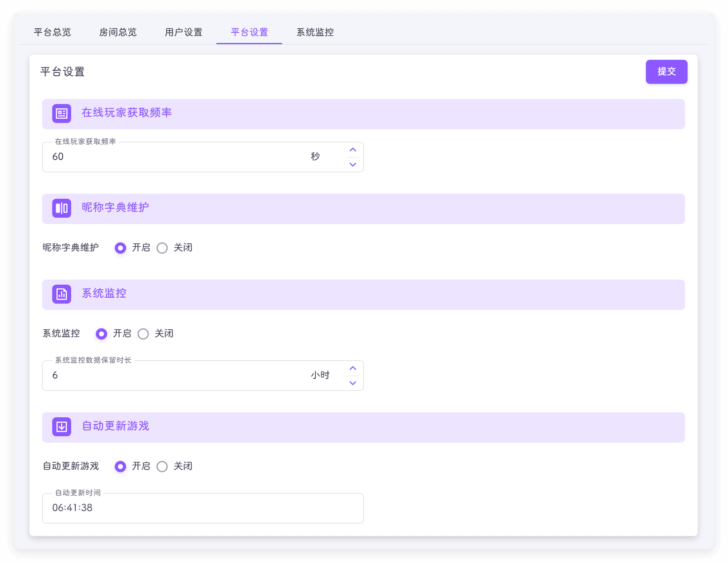Select 开启 for nickname dictionary maintenance
This screenshot has width=728, height=563.
click(x=120, y=248)
